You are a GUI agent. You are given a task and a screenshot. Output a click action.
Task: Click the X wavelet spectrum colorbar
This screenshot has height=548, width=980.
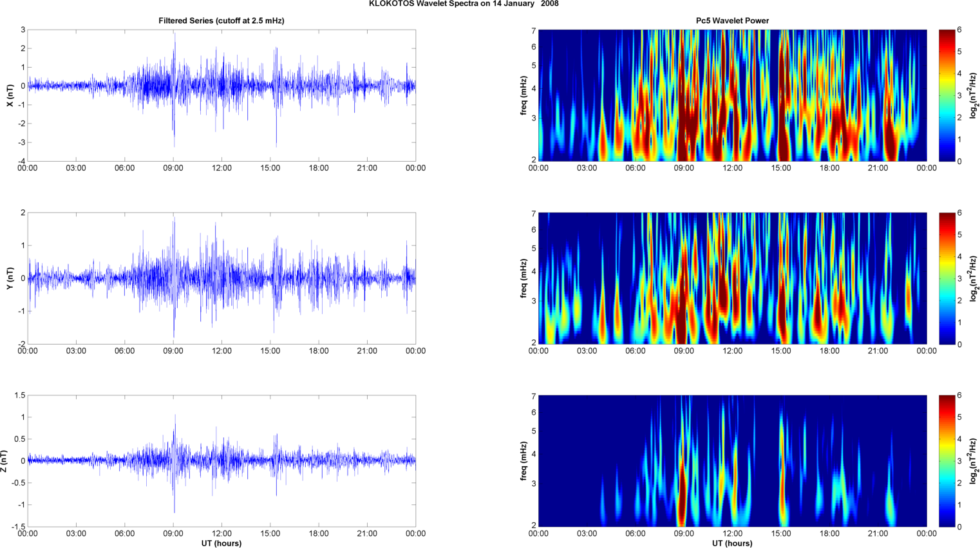pyautogui.click(x=947, y=95)
